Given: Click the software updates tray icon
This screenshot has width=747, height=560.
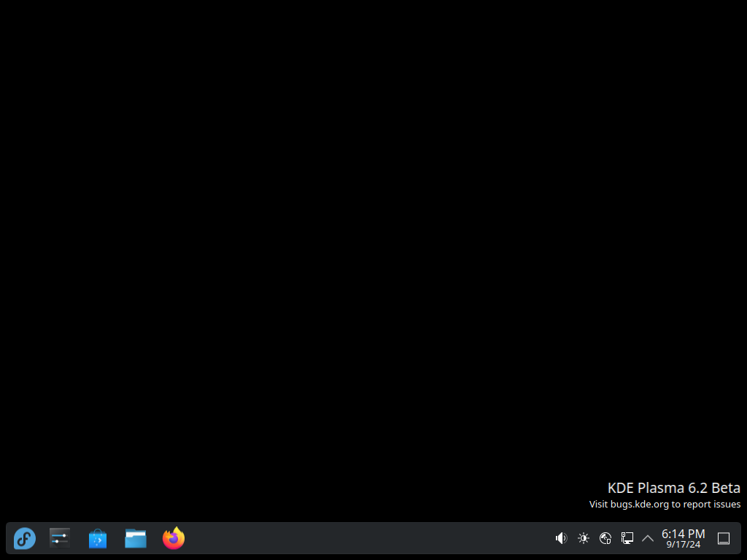Looking at the screenshot, I should pyautogui.click(x=605, y=539).
